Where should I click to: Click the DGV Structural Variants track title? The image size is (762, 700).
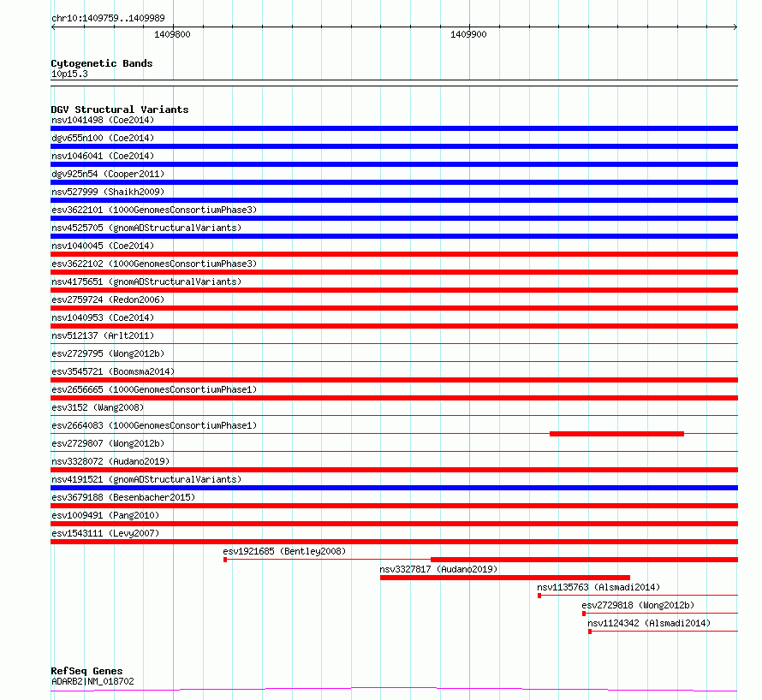point(120,110)
